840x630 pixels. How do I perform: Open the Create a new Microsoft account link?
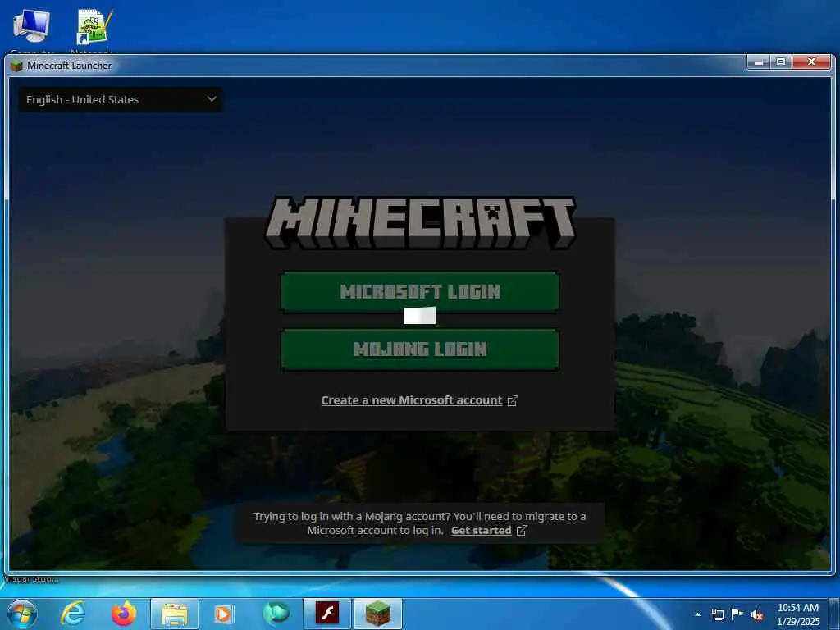click(412, 400)
